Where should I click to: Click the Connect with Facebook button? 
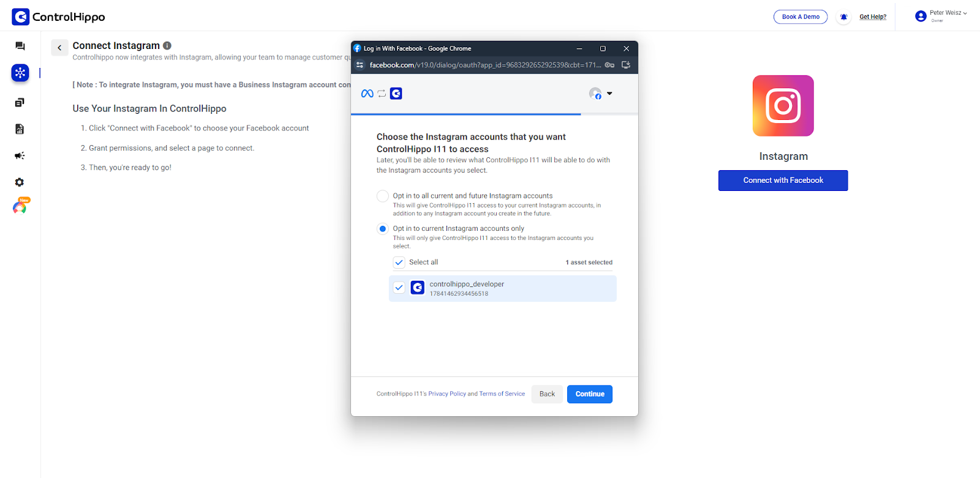click(783, 181)
